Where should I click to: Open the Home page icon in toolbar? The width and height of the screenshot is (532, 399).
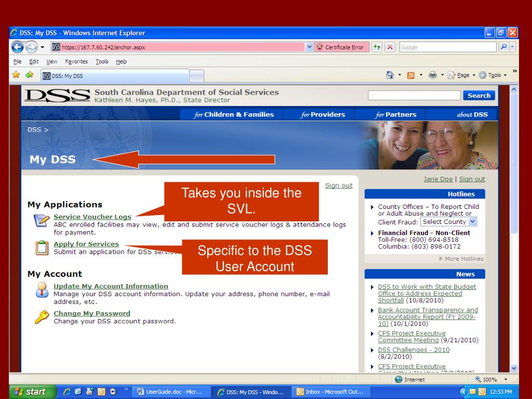(x=390, y=75)
